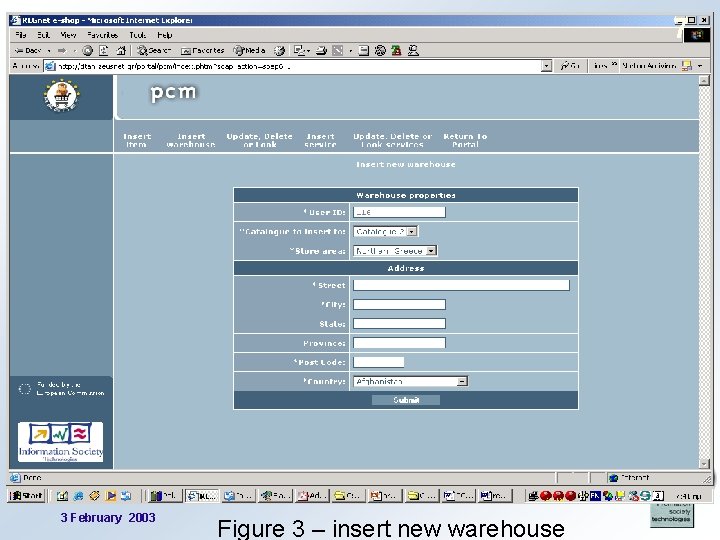Submit the warehouse form
This screenshot has width=720, height=540.
tap(406, 400)
